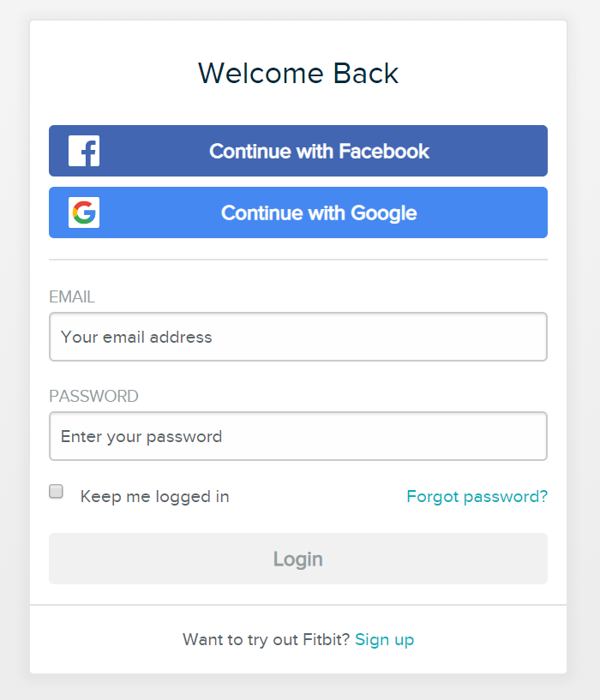Click the EMAIL field label
The height and width of the screenshot is (700, 600).
tap(72, 296)
